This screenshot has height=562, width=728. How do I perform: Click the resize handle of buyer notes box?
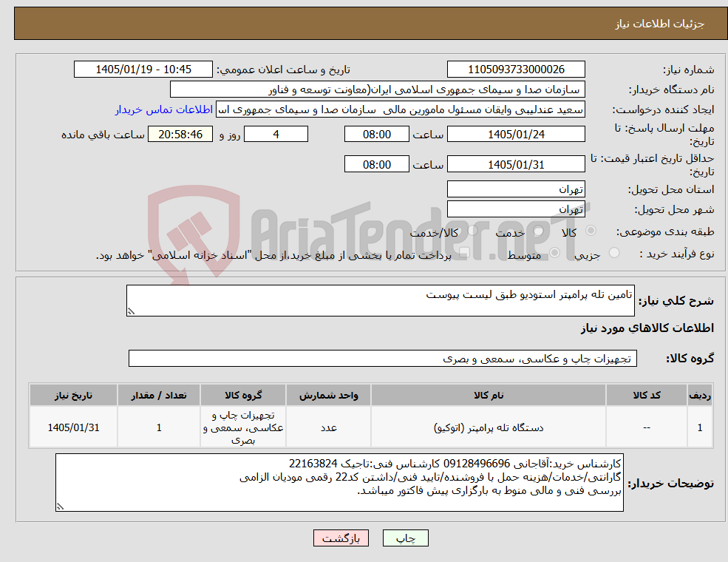click(x=60, y=507)
